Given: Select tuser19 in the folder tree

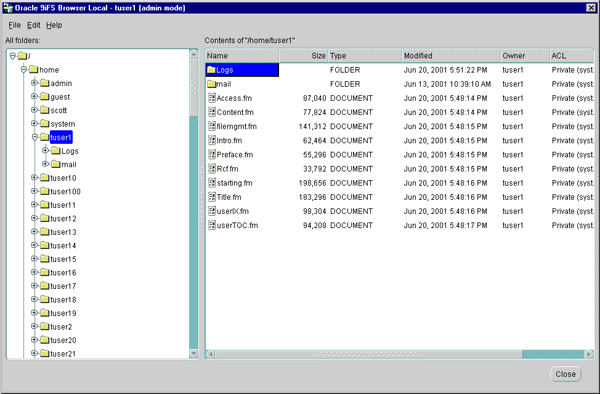Looking at the screenshot, I should 63,313.
